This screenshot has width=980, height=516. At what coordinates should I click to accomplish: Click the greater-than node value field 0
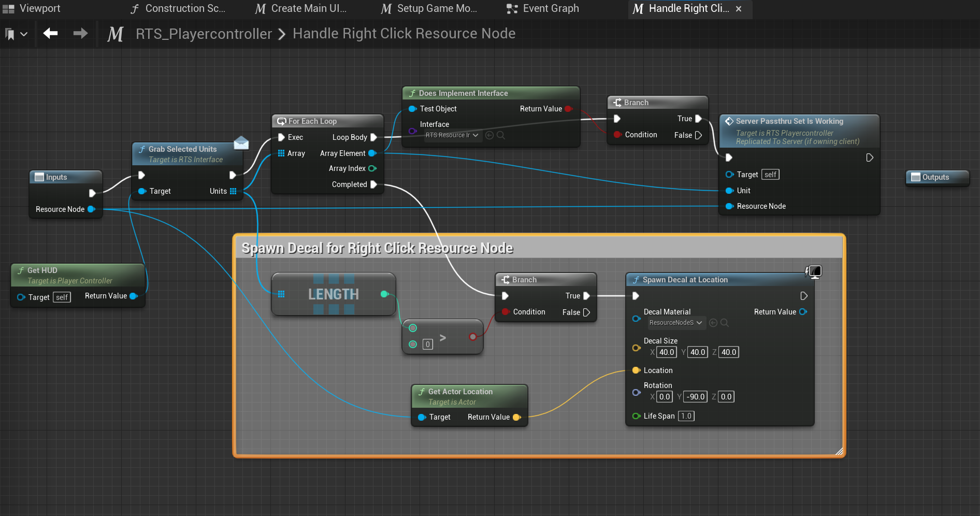click(x=428, y=344)
